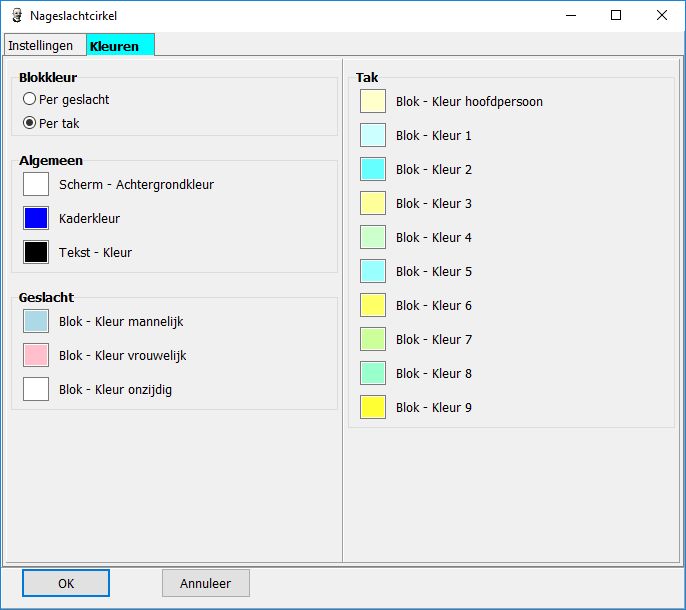Change the blue Kaderkleur swatch
The width and height of the screenshot is (686, 610).
click(x=36, y=218)
